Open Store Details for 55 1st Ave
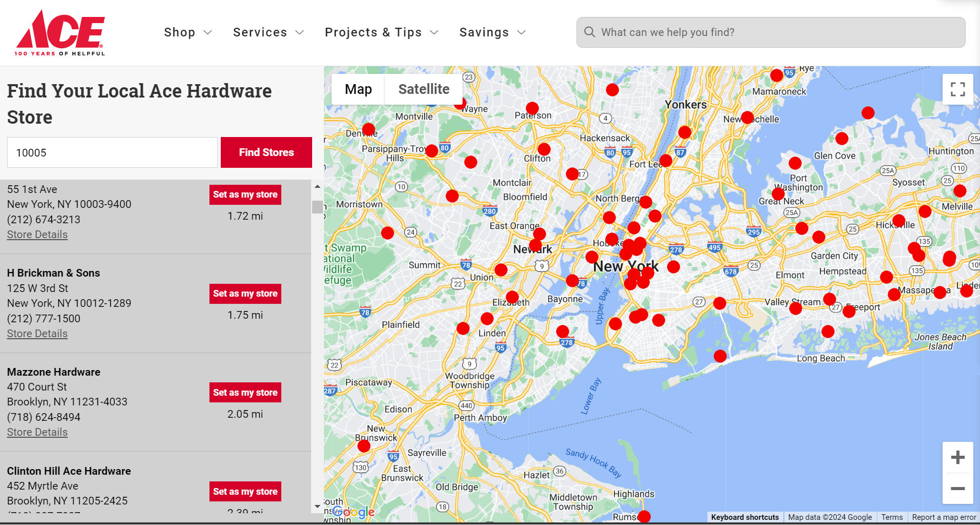 (37, 235)
